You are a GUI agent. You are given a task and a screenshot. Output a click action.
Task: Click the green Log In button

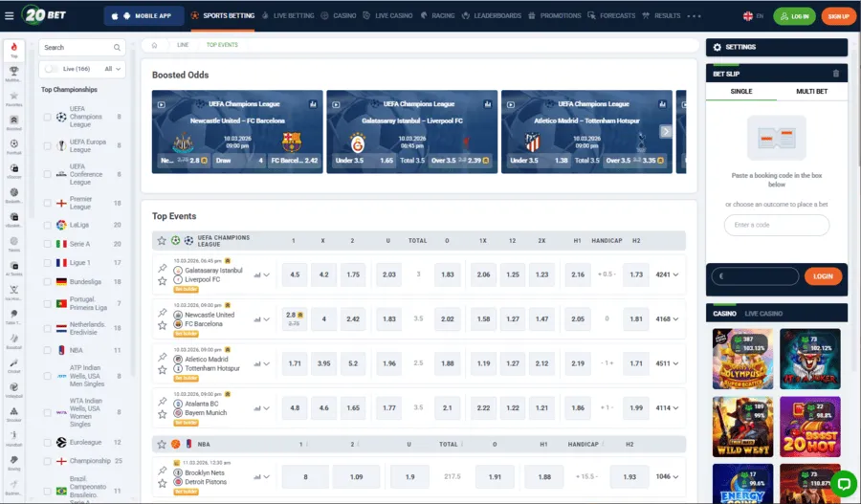tap(795, 16)
